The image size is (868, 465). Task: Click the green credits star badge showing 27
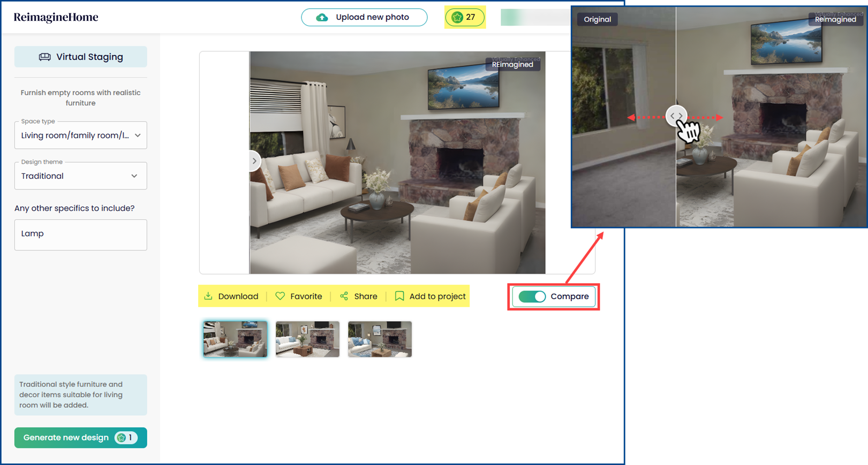pyautogui.click(x=464, y=17)
